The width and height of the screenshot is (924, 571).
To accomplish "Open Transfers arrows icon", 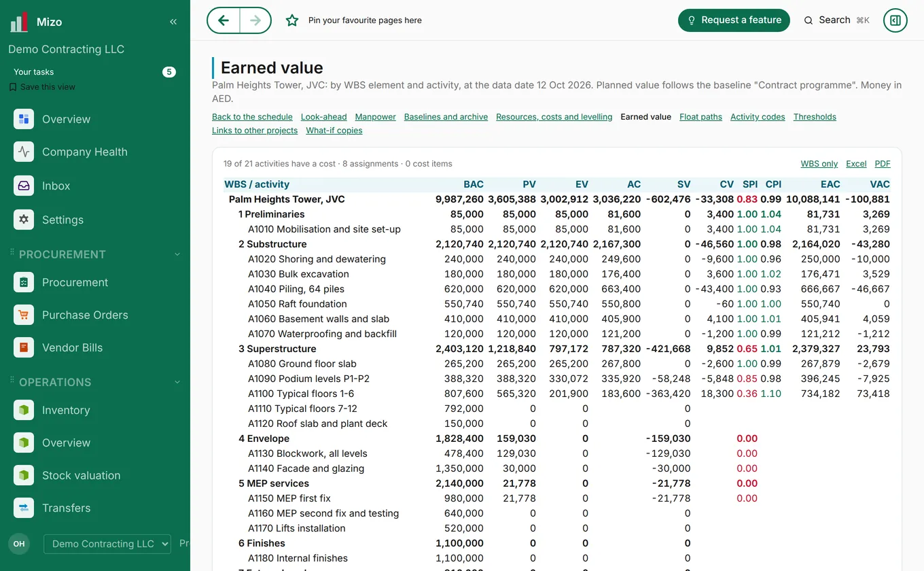I will (x=24, y=508).
